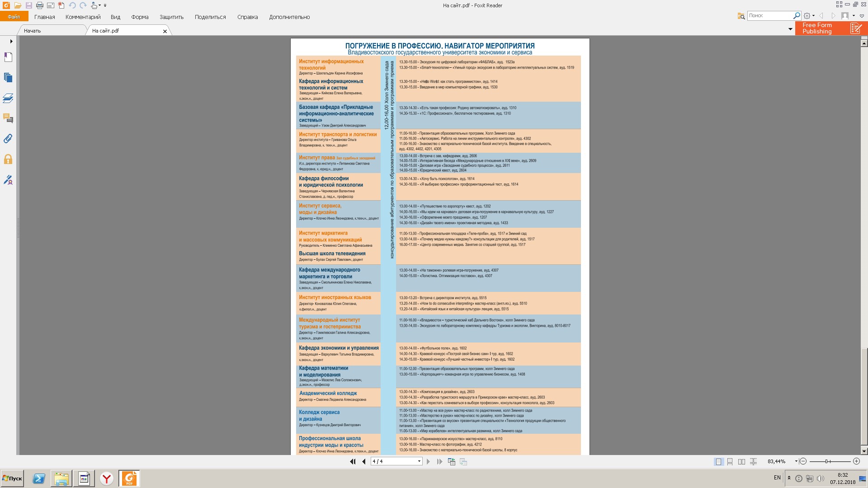
Task: Open the digital signatures panel
Action: click(8, 180)
